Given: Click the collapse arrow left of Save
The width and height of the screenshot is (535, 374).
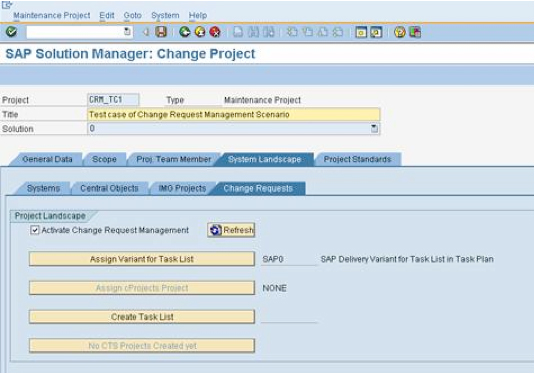Looking at the screenshot, I should (x=146, y=32).
